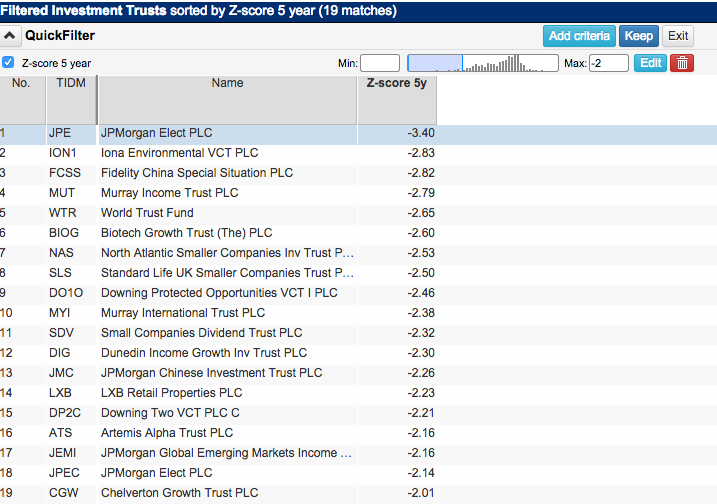Click the Keep button
This screenshot has width=717, height=504.
pos(638,36)
